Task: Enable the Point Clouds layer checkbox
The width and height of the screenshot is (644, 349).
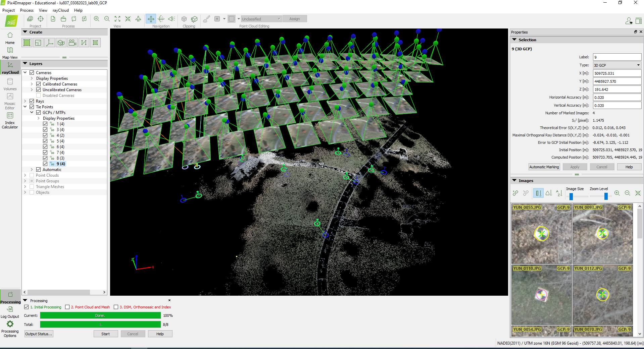Action: point(32,175)
